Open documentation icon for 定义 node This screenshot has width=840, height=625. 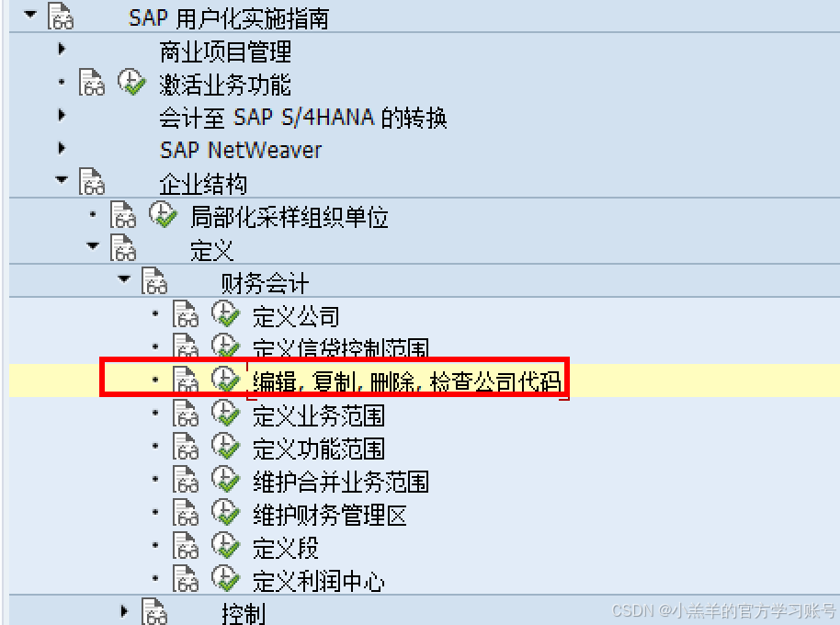pos(122,247)
